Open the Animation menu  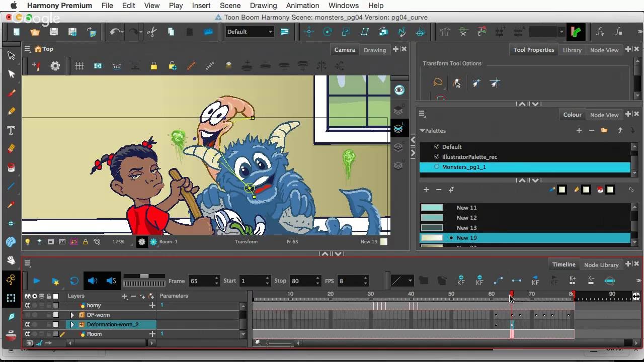click(x=302, y=6)
